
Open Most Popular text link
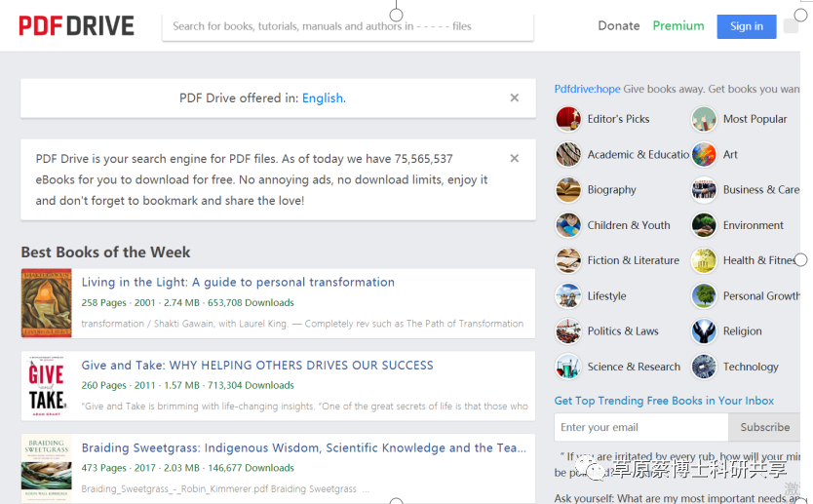pyautogui.click(x=755, y=119)
